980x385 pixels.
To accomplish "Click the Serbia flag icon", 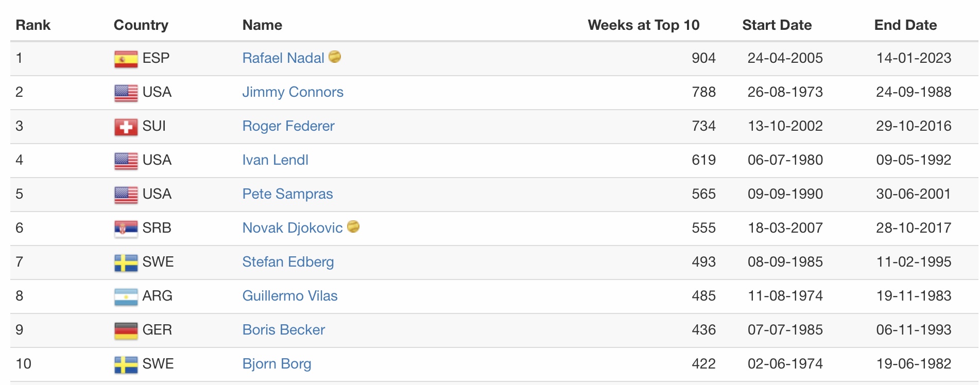I will [x=126, y=229].
